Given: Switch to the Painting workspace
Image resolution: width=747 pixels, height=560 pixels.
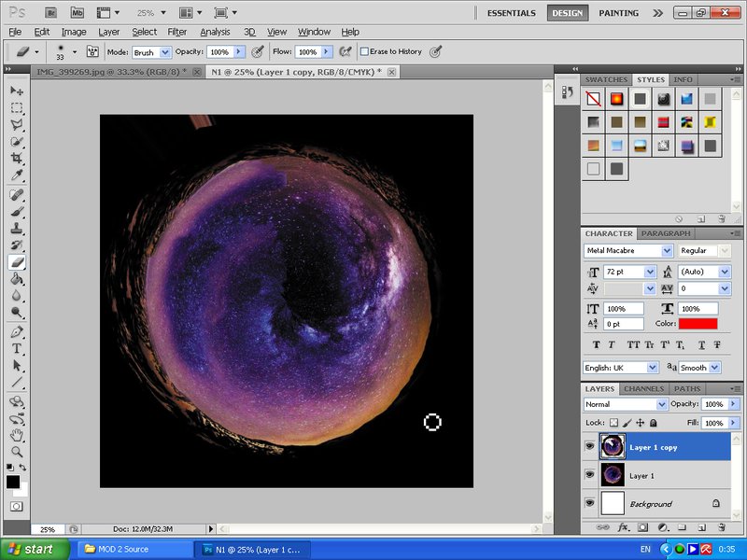Looking at the screenshot, I should 618,13.
